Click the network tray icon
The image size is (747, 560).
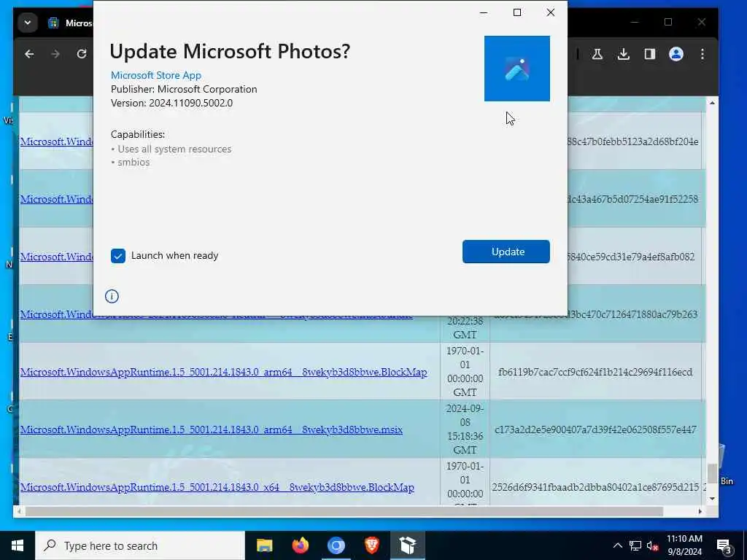635,545
